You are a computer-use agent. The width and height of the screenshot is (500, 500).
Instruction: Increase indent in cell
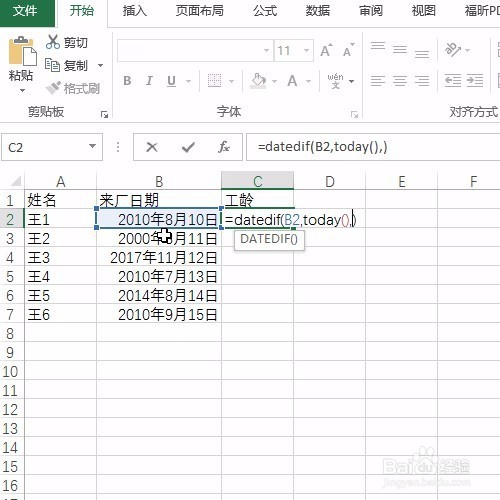[x=475, y=81]
